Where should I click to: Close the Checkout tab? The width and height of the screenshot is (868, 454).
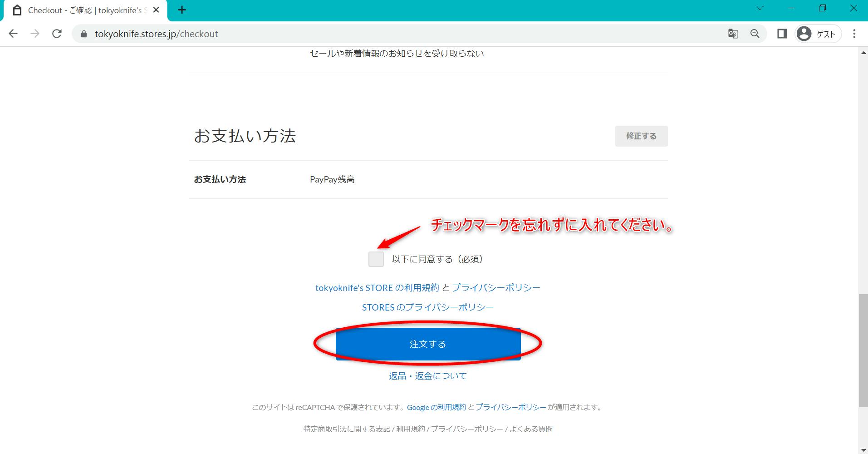pos(156,10)
